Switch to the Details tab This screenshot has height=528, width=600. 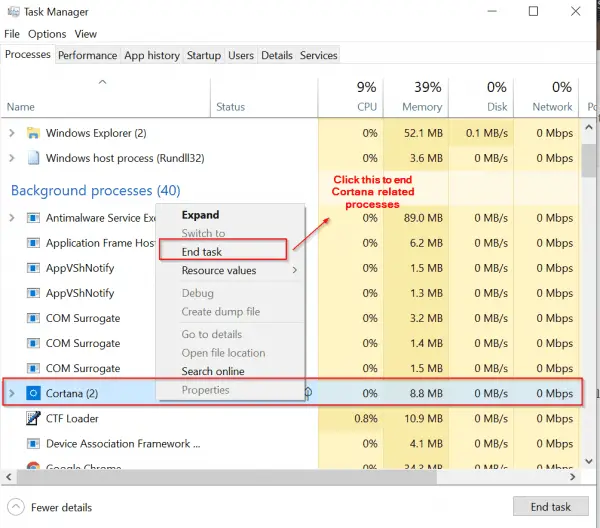pyautogui.click(x=277, y=55)
